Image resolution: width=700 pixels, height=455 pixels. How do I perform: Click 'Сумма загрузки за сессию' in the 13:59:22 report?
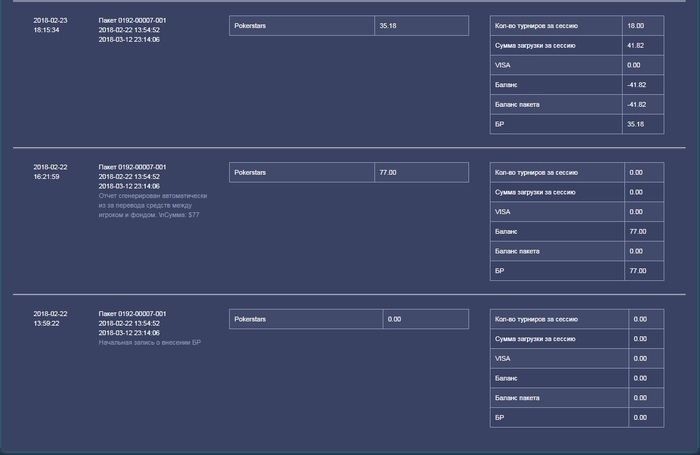[x=535, y=339]
